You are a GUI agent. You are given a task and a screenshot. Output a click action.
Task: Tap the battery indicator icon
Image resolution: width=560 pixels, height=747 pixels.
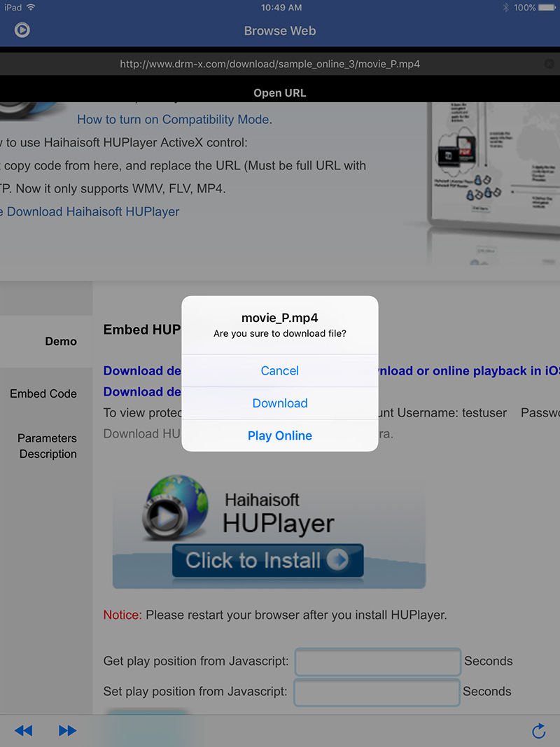(547, 8)
